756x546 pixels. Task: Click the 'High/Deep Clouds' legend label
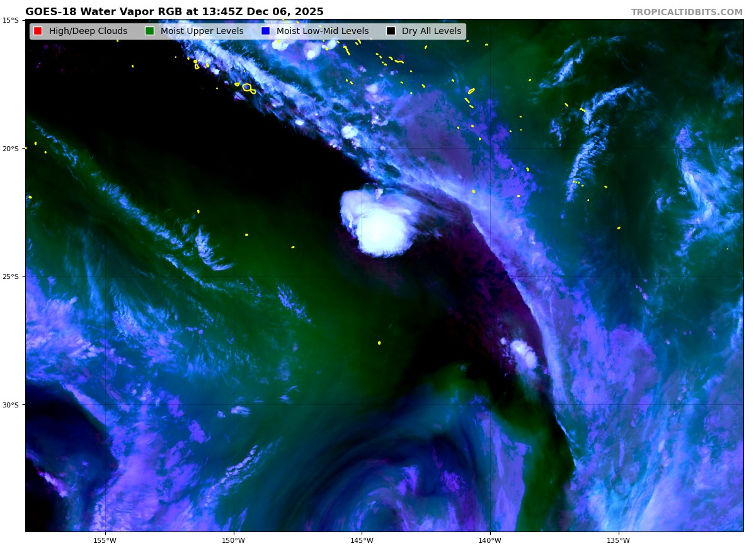88,31
